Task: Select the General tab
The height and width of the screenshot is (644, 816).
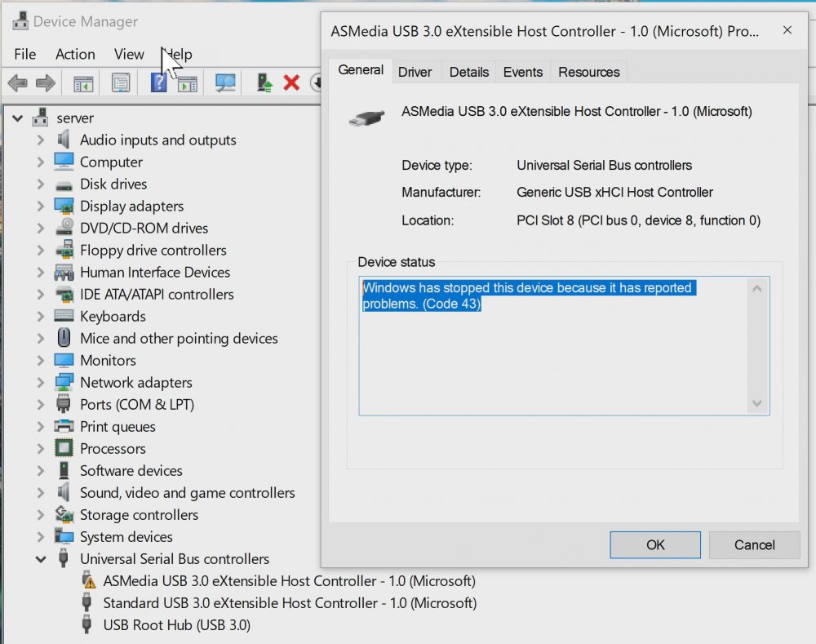Action: [360, 69]
